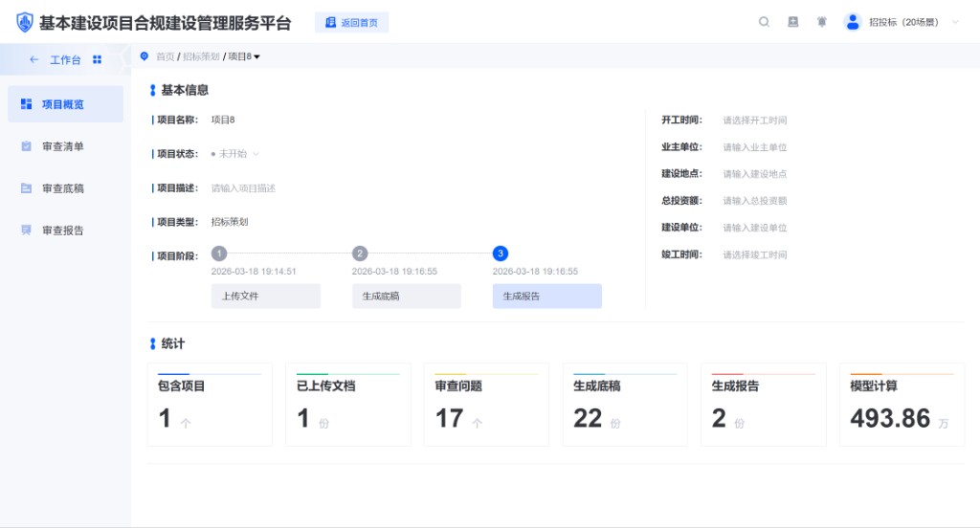Click stage 2 circle marker
The image size is (980, 528).
tap(360, 253)
